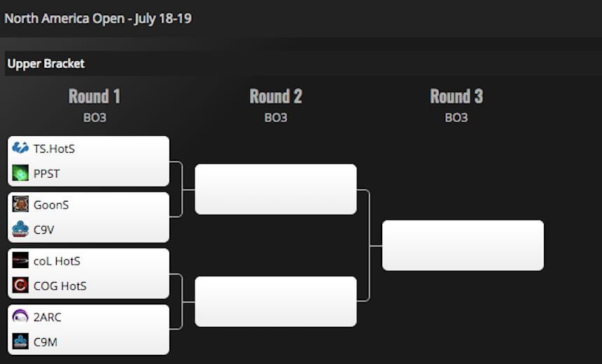Click the TS.HotS team logo icon
This screenshot has height=364, width=602.
[x=20, y=148]
